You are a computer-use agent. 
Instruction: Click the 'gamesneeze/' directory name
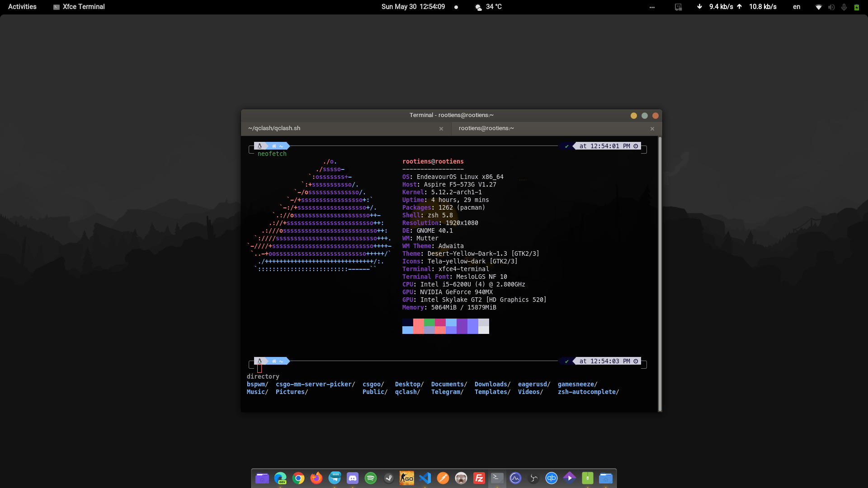[x=578, y=385]
